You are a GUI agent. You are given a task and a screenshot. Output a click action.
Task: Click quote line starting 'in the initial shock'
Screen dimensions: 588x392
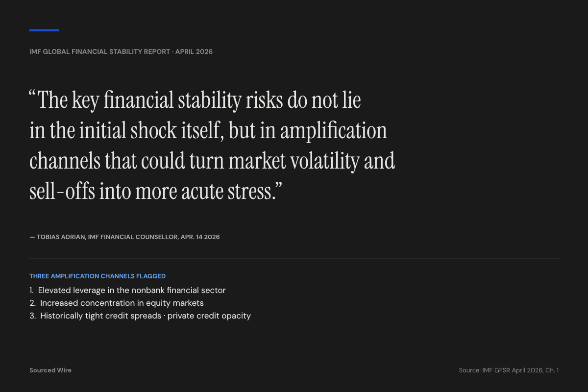(x=208, y=130)
